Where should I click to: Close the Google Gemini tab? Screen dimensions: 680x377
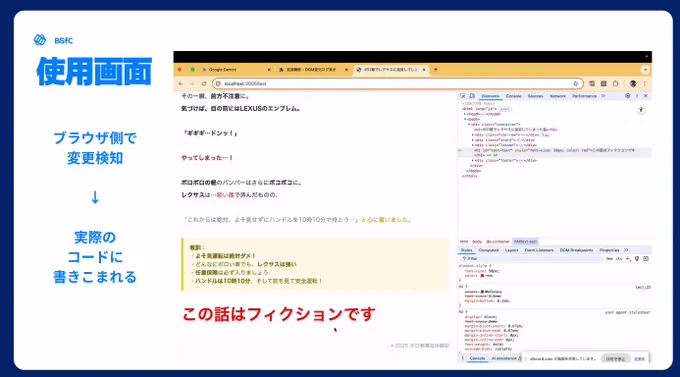pyautogui.click(x=269, y=69)
